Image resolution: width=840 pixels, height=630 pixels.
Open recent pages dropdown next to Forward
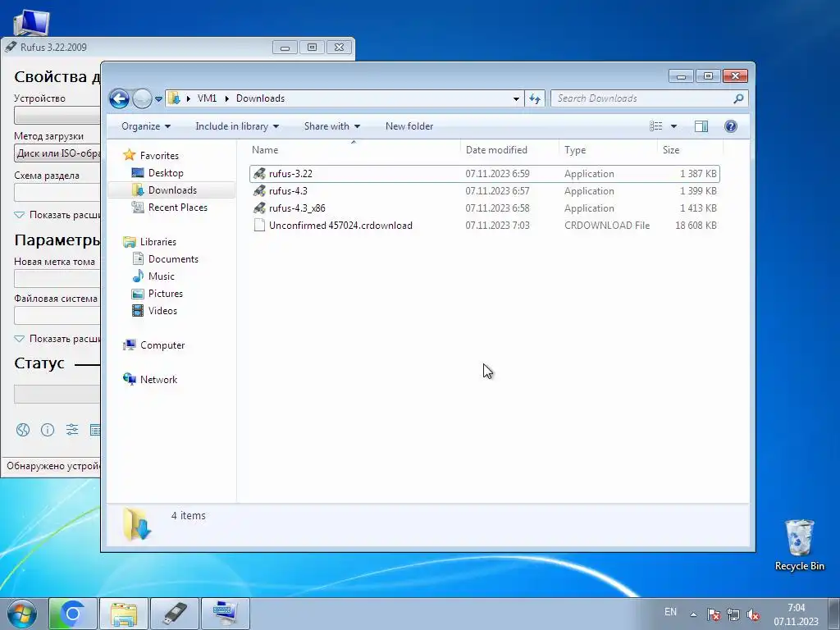(x=158, y=99)
